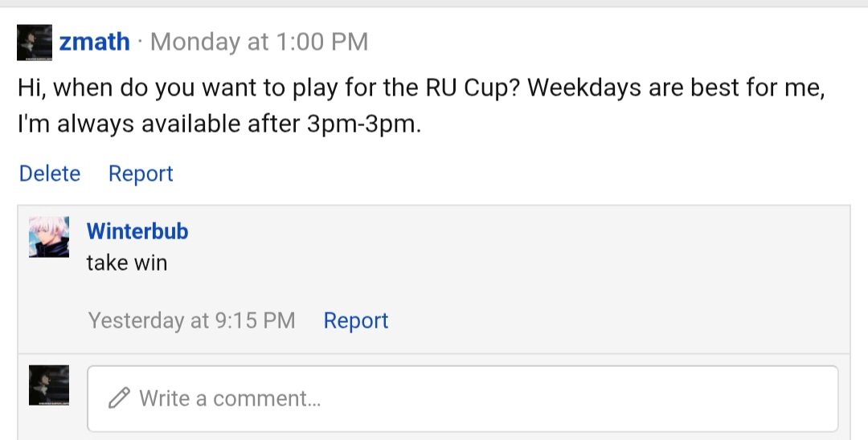Click the "Yesterday at 9:15 PM" timestamp
Viewport: 868px width, 440px height.
[192, 320]
